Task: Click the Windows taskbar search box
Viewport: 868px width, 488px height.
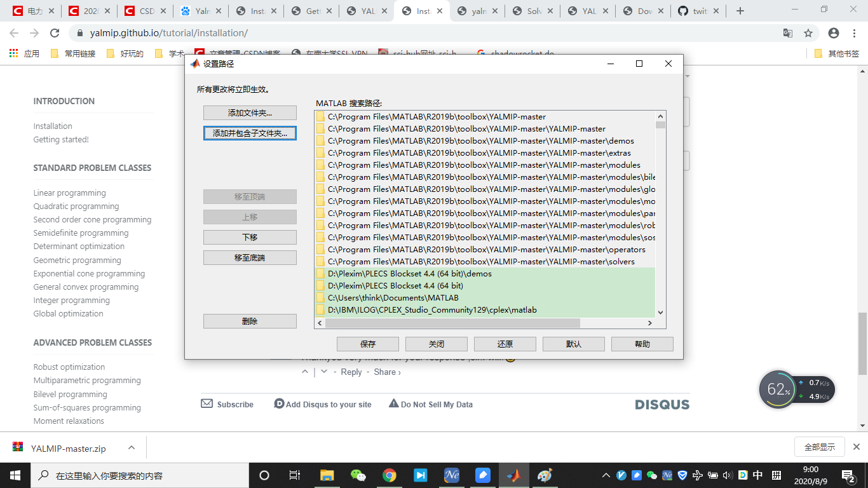Action: [139, 475]
